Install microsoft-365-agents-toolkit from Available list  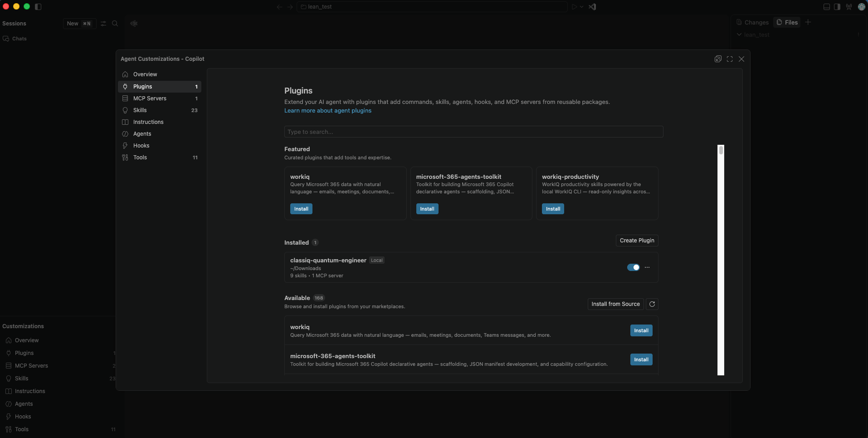641,359
